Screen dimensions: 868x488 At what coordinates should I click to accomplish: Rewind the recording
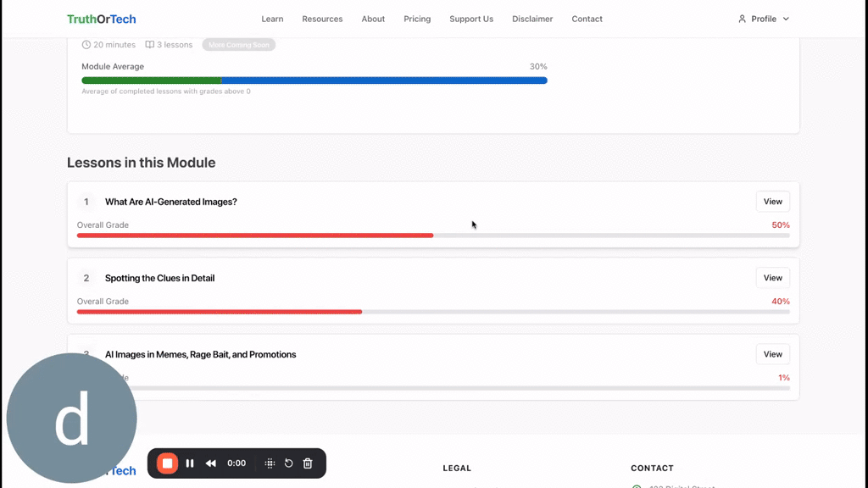pos(211,463)
